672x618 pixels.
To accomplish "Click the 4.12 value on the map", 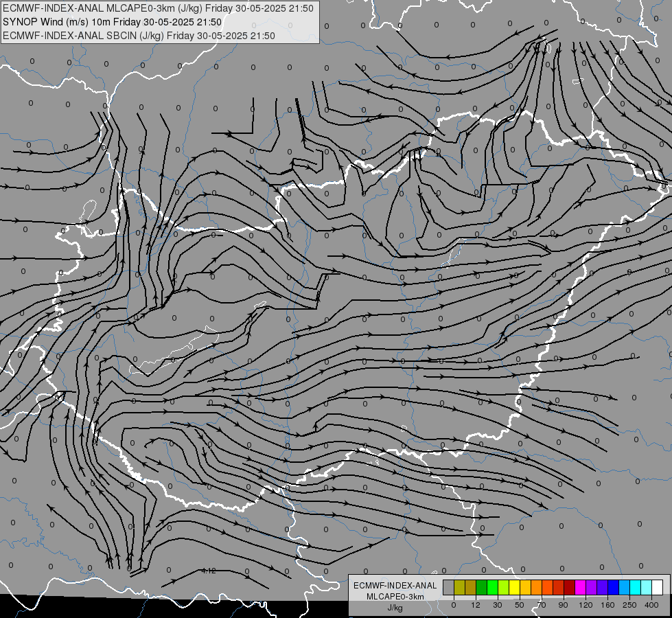I will tap(209, 571).
